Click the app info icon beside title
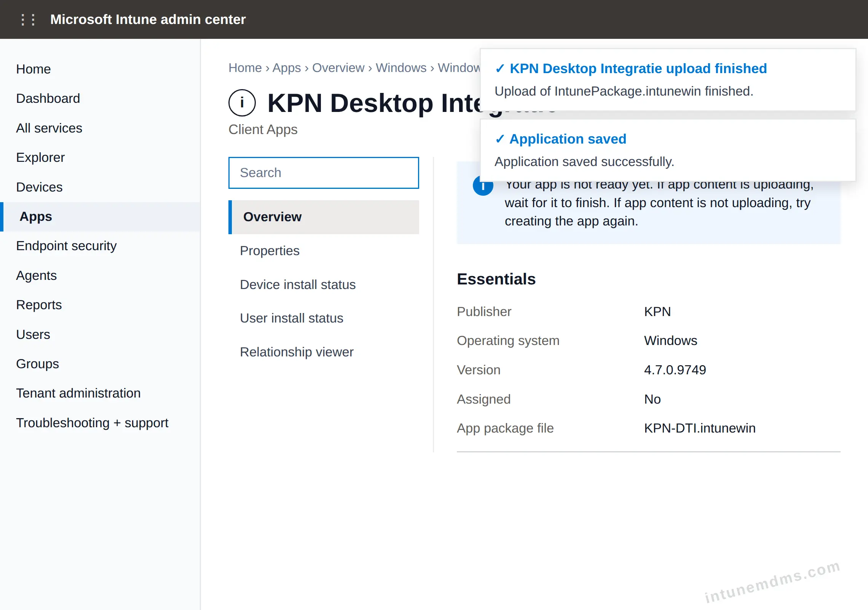 click(242, 103)
